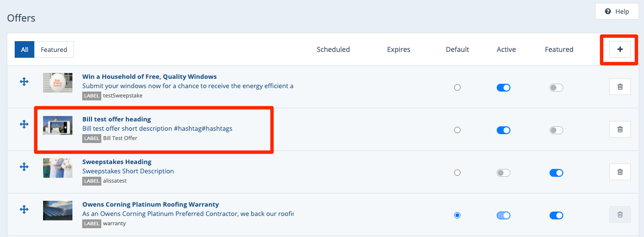Click move handle of Bill test offer
644x237 pixels.
(x=24, y=124)
